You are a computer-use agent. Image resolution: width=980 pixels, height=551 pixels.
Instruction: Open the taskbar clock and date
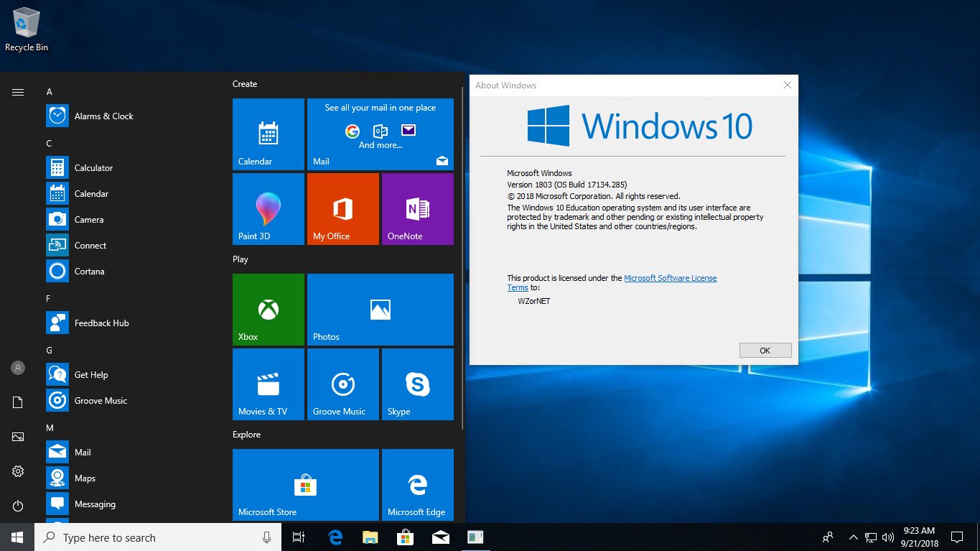pyautogui.click(x=919, y=537)
